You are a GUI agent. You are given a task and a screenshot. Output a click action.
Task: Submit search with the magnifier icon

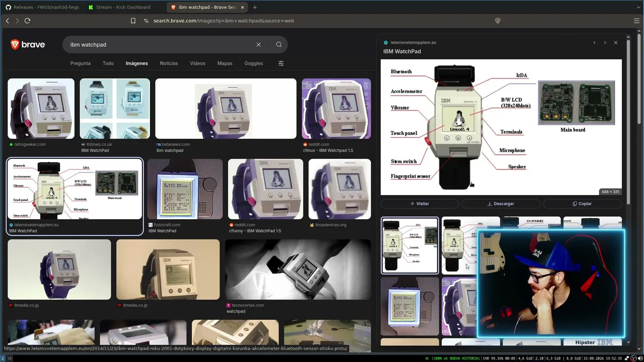point(279,45)
